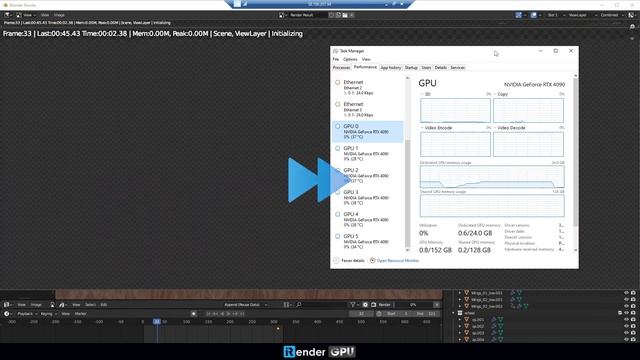Disable rendering of sp.004 via camera icon
The width and height of the screenshot is (640, 360).
[x=633, y=340]
